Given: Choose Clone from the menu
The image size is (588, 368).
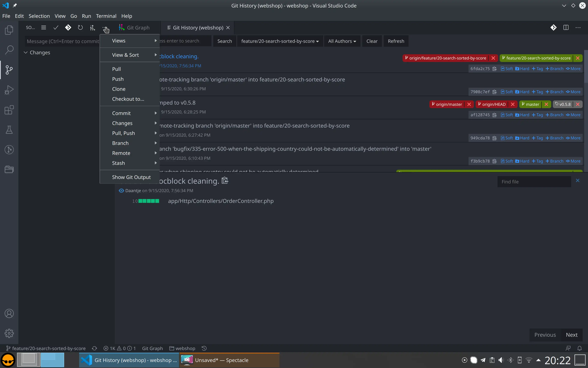Looking at the screenshot, I should tap(130, 89).
